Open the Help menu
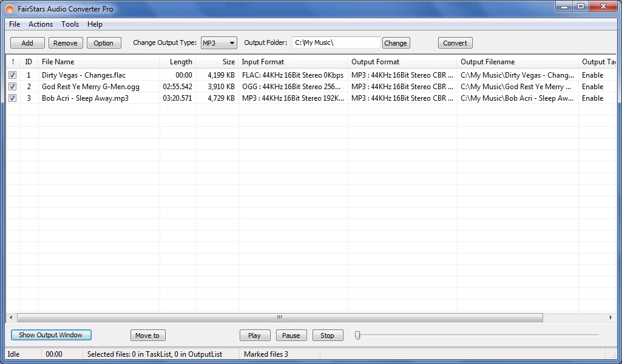This screenshot has width=622, height=364. 95,24
